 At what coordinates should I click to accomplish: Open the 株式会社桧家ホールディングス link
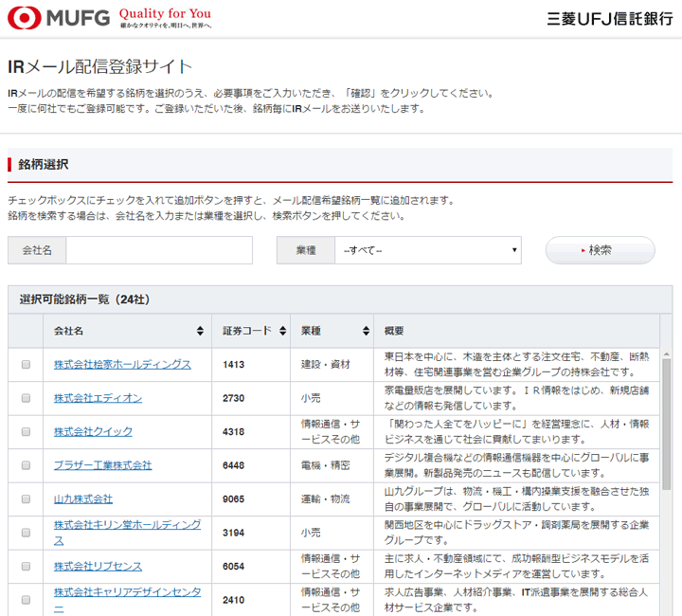[x=122, y=365]
